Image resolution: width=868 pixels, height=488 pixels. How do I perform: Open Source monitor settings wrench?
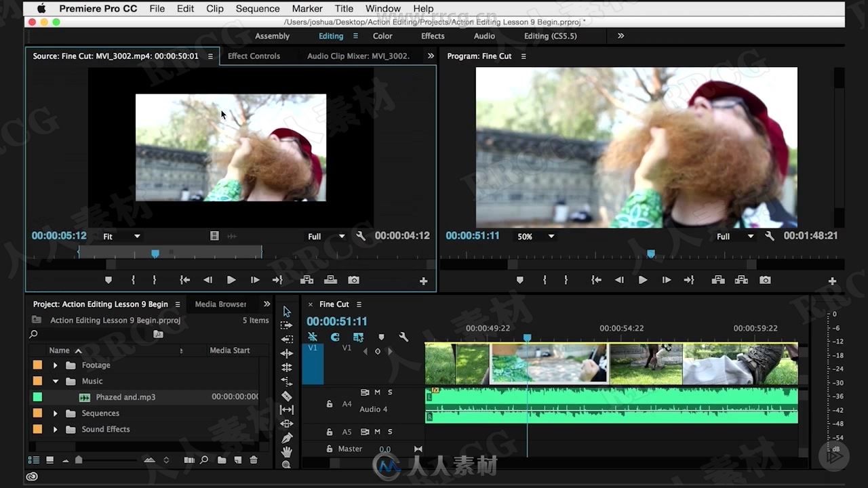click(361, 236)
